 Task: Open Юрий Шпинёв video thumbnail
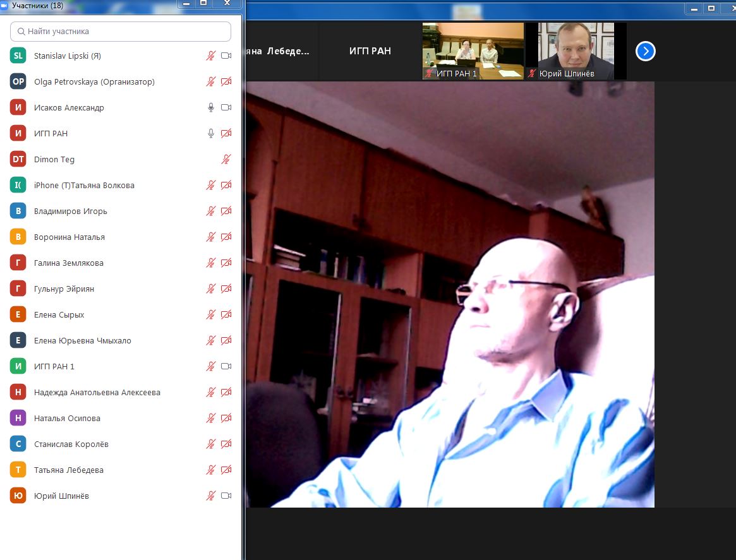pyautogui.click(x=576, y=51)
